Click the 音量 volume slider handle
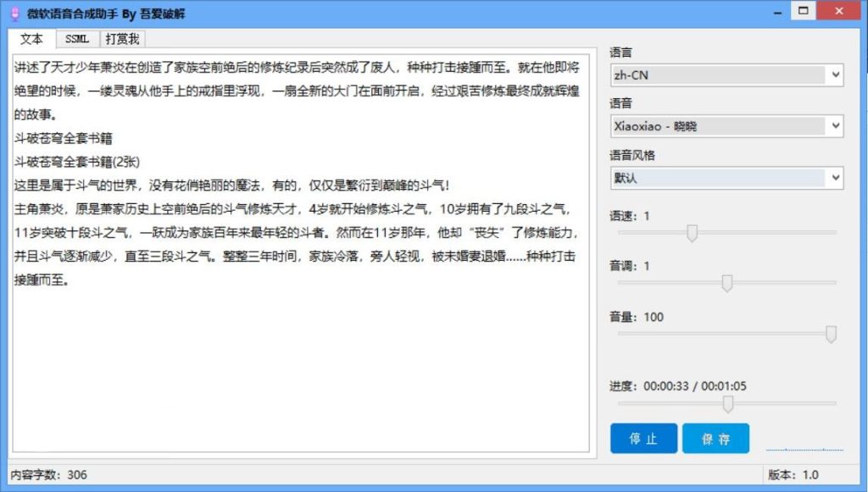The height and width of the screenshot is (492, 868). (831, 334)
